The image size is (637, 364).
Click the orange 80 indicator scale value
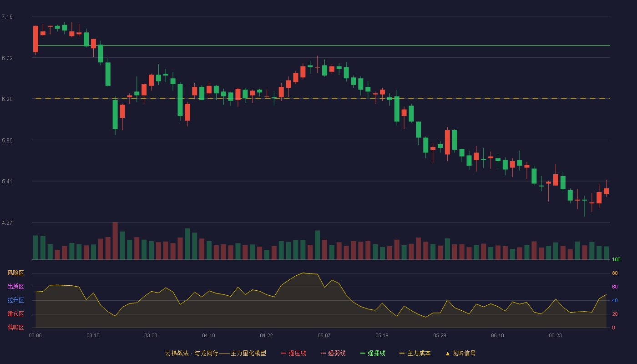pos(615,273)
